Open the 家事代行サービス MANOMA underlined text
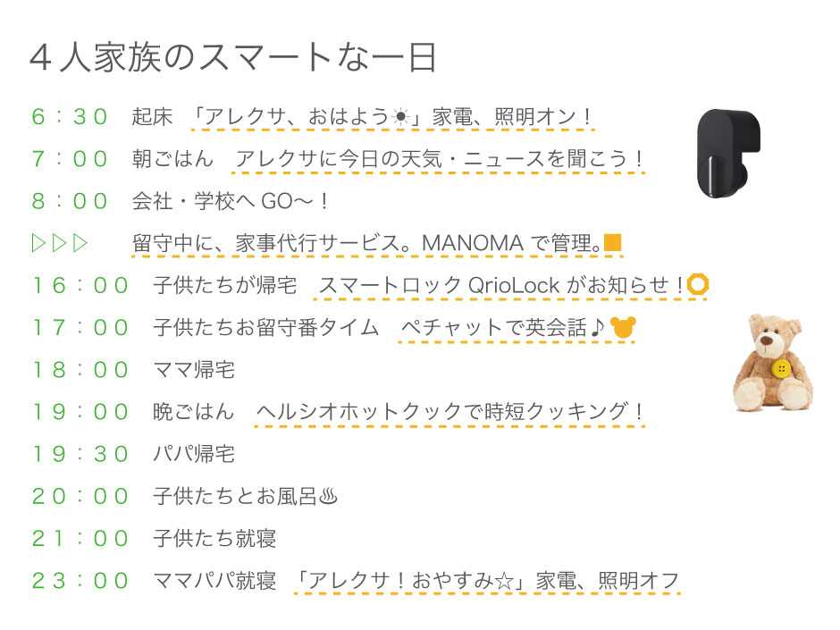Image resolution: width=840 pixels, height=630 pixels. tap(376, 243)
